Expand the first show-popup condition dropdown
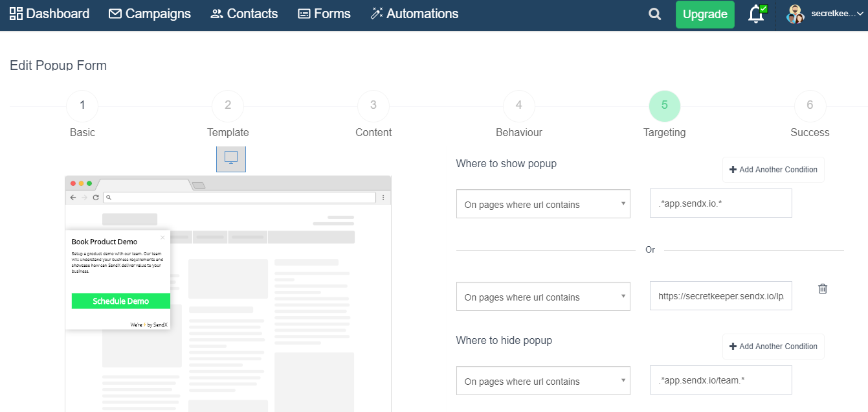 tap(543, 204)
